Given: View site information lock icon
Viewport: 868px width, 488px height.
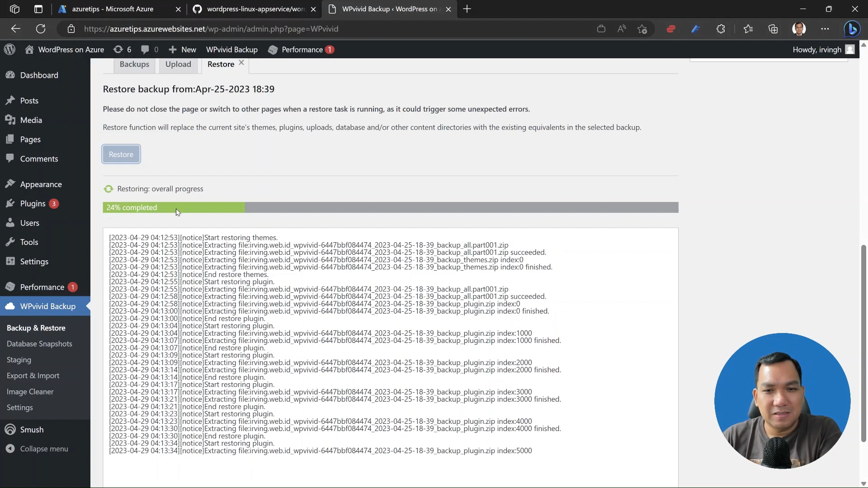Looking at the screenshot, I should [71, 29].
